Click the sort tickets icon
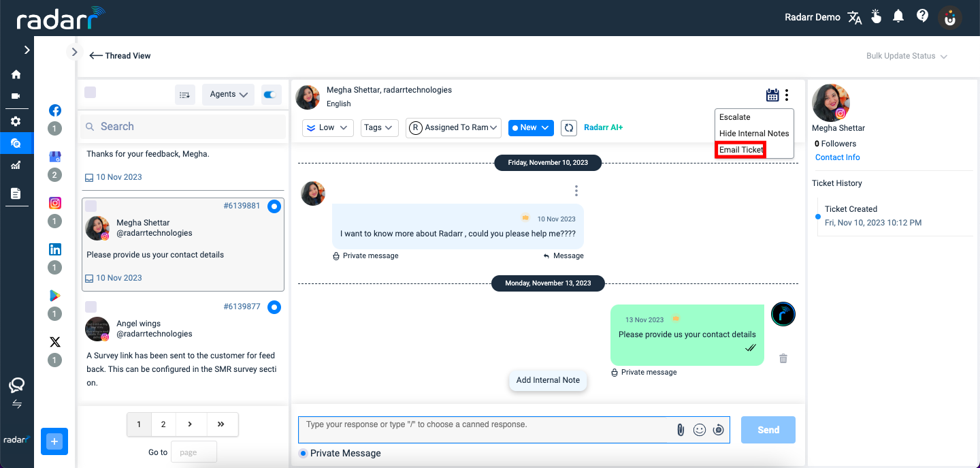The height and width of the screenshot is (468, 980). 184,95
